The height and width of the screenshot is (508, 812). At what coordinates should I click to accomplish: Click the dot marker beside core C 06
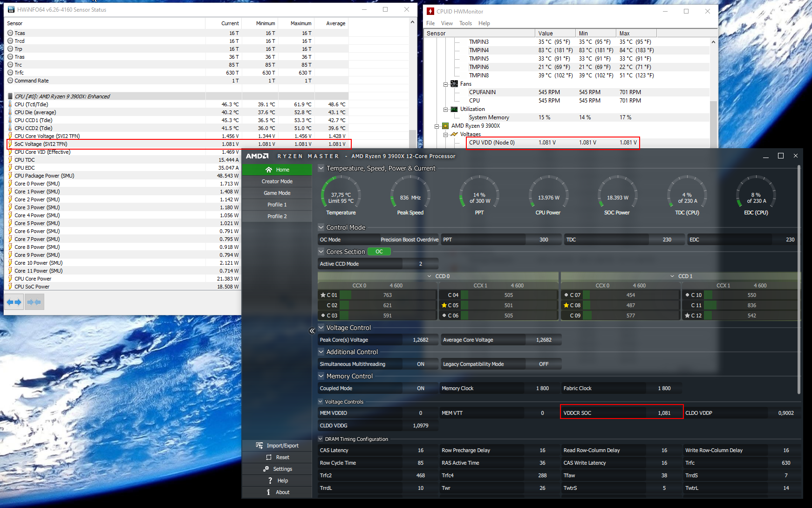pyautogui.click(x=444, y=316)
